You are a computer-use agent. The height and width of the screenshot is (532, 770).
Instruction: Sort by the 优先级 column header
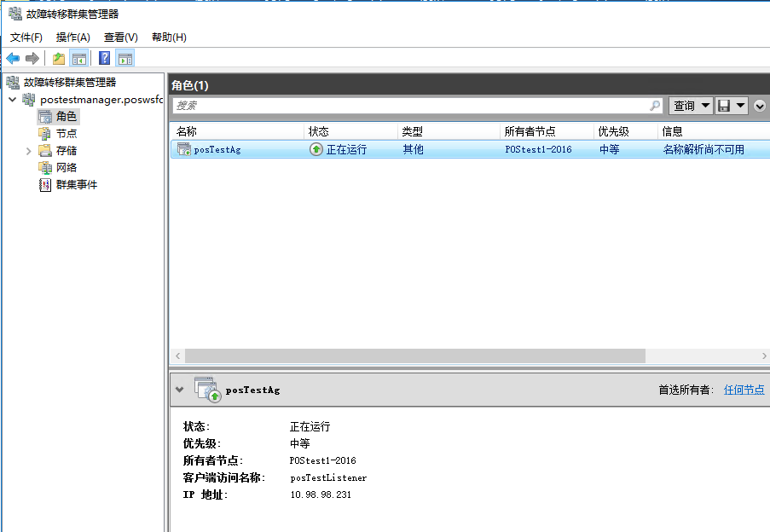coord(625,131)
